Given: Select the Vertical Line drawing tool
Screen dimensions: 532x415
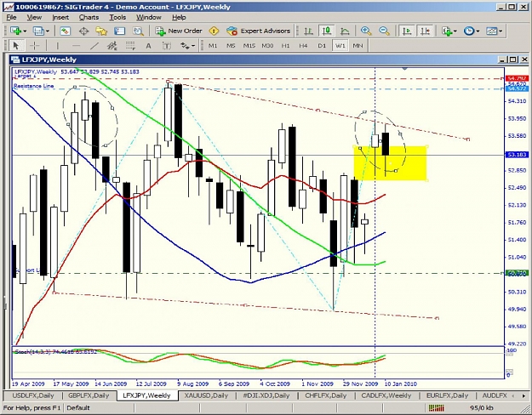Looking at the screenshot, I should [57, 45].
